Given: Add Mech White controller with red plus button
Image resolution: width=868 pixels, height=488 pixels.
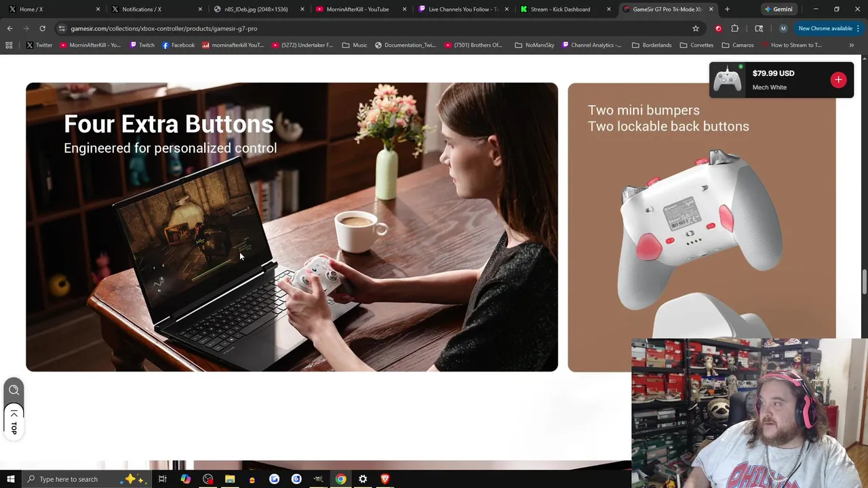Looking at the screenshot, I should coord(838,80).
